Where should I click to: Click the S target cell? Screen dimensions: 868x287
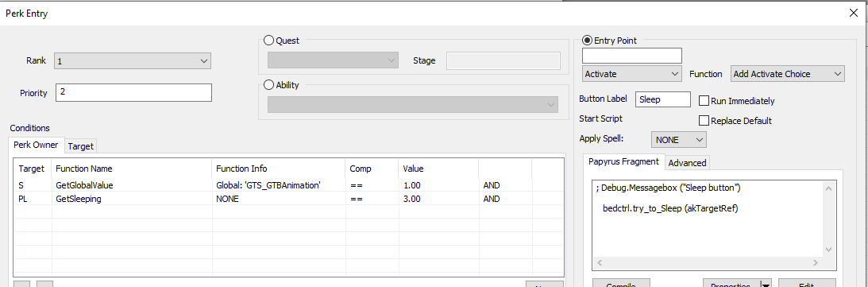(21, 185)
